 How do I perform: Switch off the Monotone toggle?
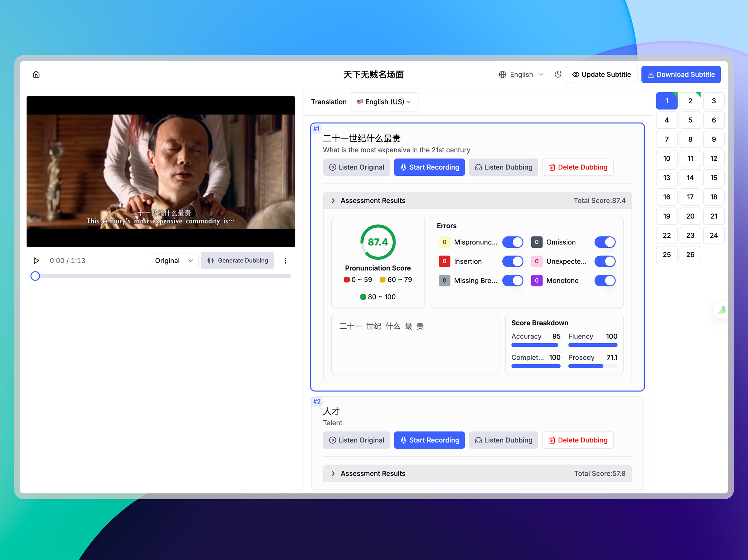pyautogui.click(x=605, y=281)
